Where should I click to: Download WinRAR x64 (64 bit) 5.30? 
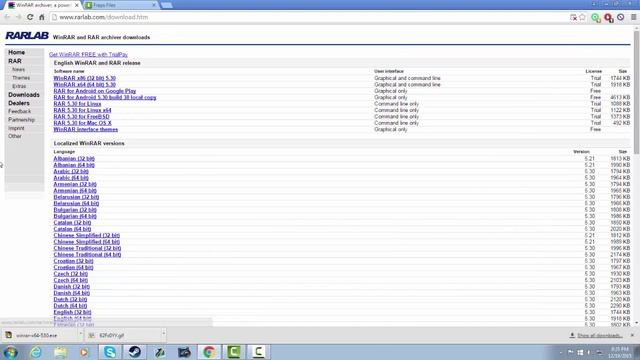point(84,84)
